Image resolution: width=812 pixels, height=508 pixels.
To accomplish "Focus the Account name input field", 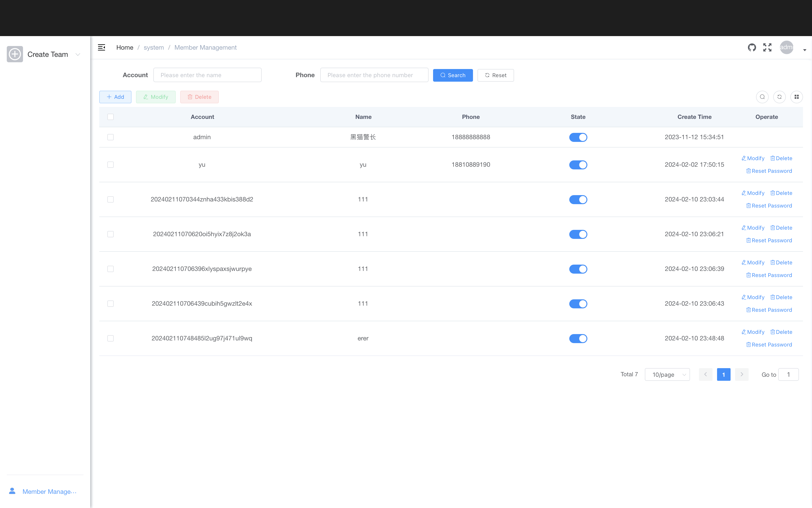I will point(207,75).
